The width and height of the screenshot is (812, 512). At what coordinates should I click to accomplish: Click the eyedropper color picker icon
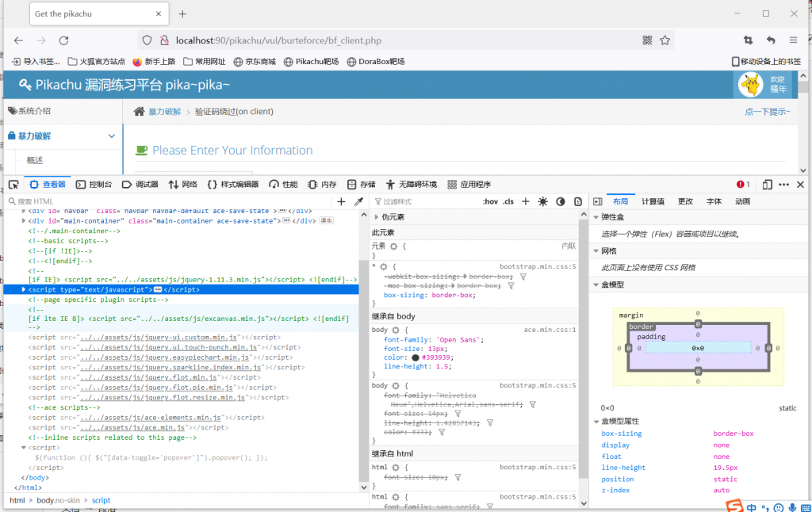pyautogui.click(x=358, y=202)
